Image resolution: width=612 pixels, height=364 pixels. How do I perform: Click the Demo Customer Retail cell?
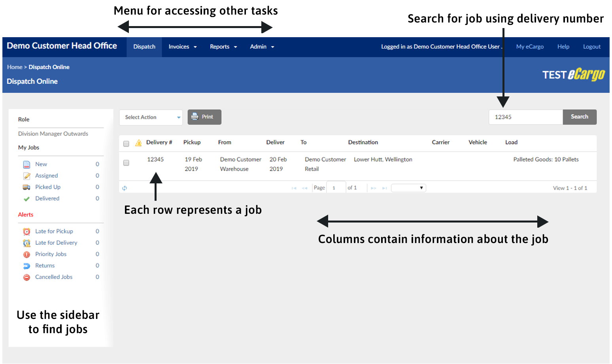[325, 164]
